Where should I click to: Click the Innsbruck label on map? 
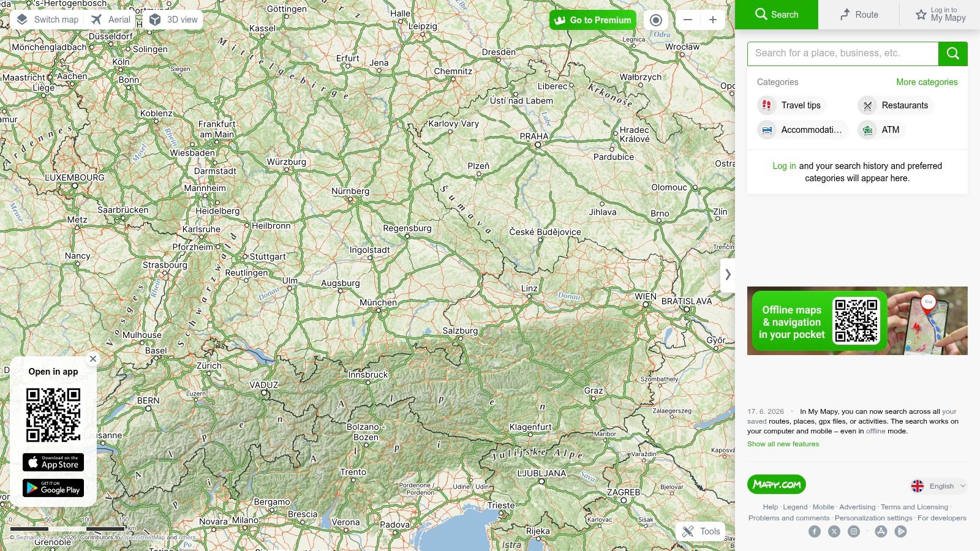pyautogui.click(x=368, y=375)
